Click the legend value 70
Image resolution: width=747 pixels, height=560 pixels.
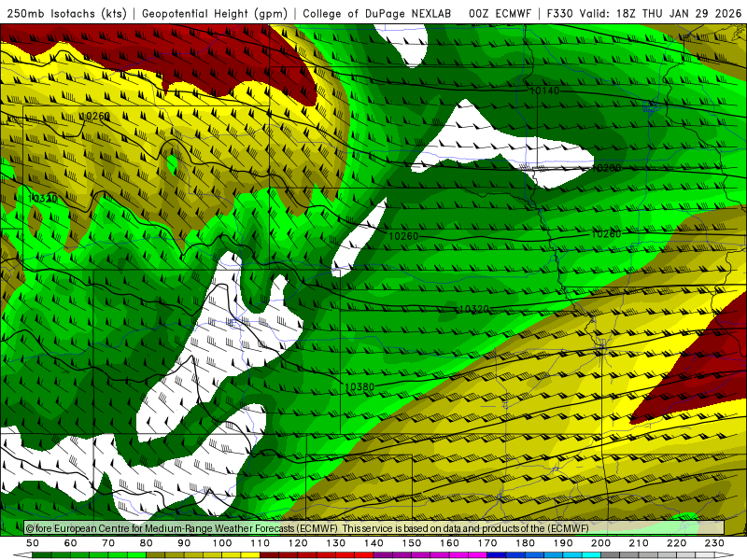tap(108, 543)
